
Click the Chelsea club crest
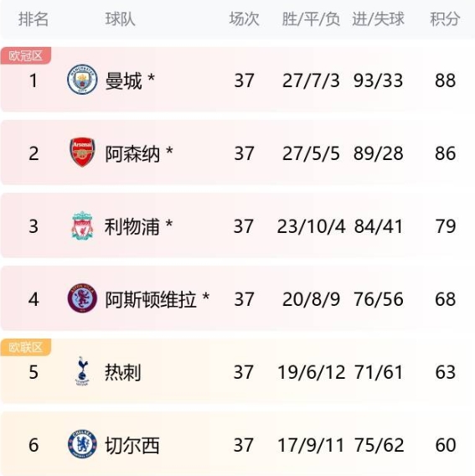point(82,444)
